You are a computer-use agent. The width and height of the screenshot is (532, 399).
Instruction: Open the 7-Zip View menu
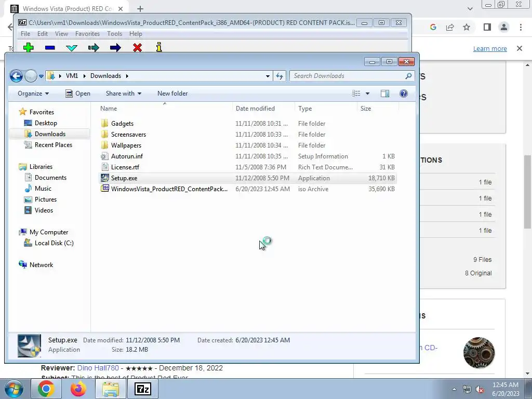(x=61, y=34)
